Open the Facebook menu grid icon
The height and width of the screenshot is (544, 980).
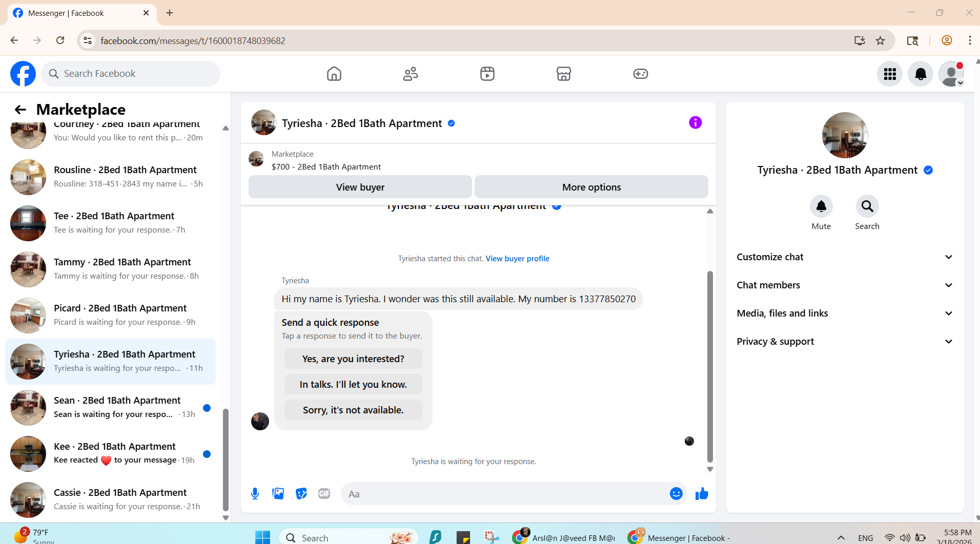click(890, 74)
